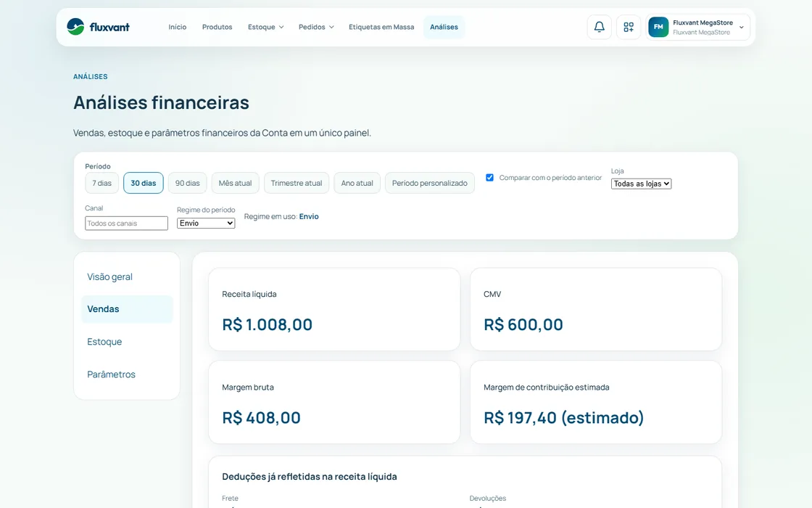Click the Margem bruta R$ 408,00 value
812x508 pixels.
click(x=261, y=418)
